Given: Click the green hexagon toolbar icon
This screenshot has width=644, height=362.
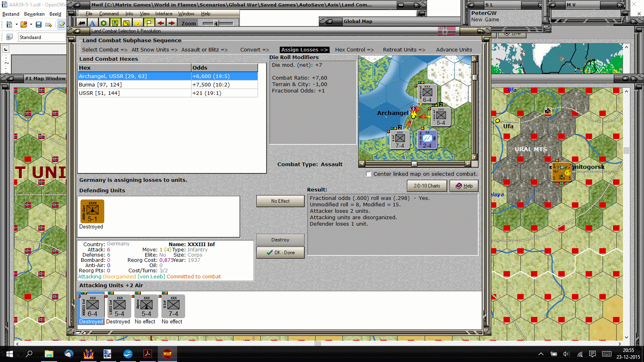Looking at the screenshot, I should [x=104, y=23].
